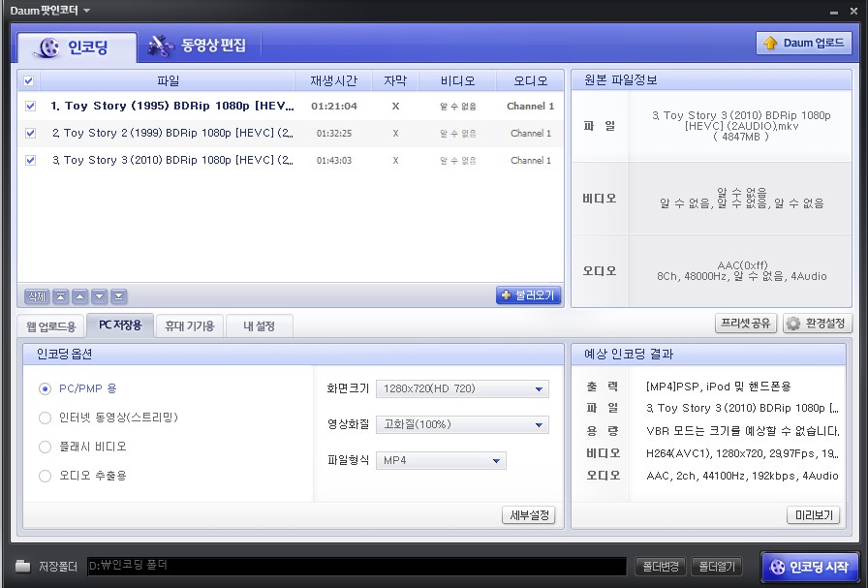Click Channel 1 audio cell for Toy Story 2

(530, 133)
